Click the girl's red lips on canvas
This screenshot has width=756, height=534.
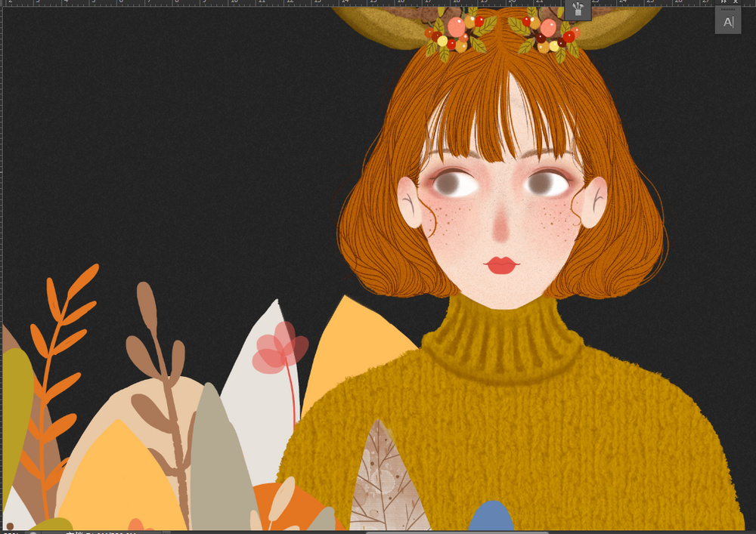tap(501, 265)
